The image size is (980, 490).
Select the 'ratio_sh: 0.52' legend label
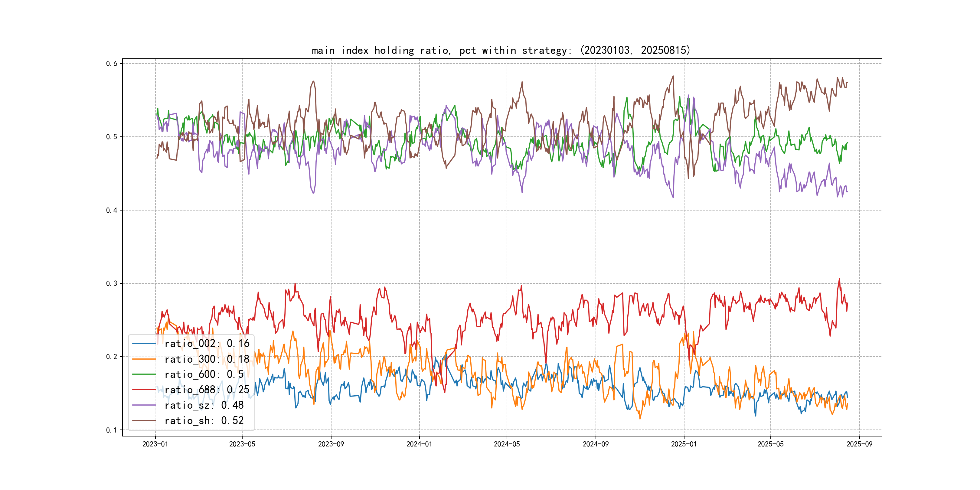point(204,420)
